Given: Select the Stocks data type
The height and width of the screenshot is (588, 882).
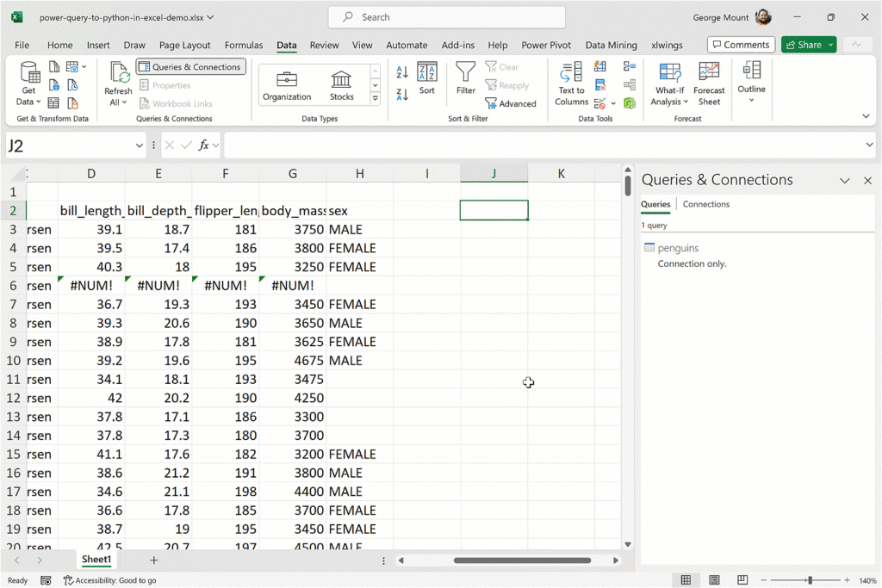Looking at the screenshot, I should coord(341,84).
